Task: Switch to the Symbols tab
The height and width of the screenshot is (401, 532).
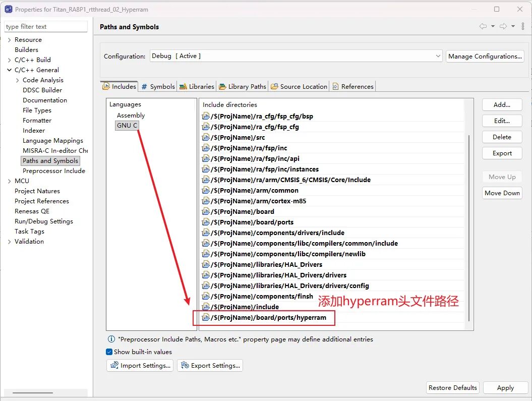Action: [x=158, y=87]
